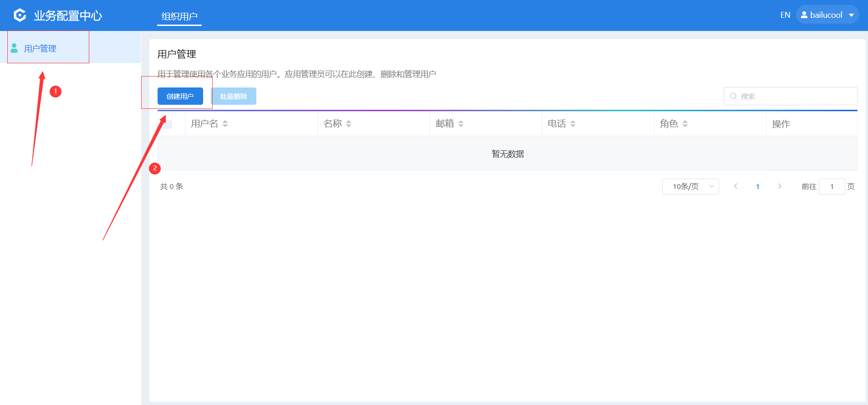Click the 用户管理 page heading
This screenshot has height=405, width=868.
point(177,54)
